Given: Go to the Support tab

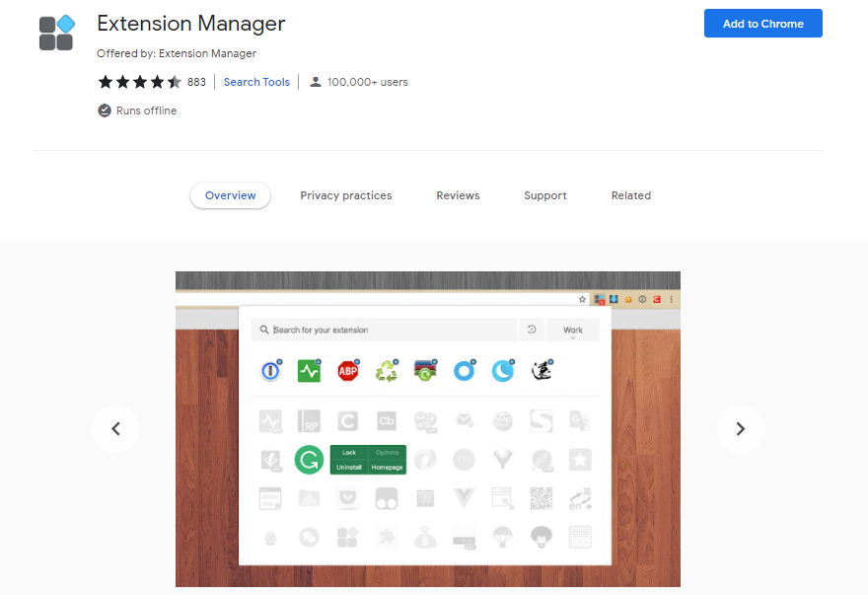Looking at the screenshot, I should [x=544, y=195].
